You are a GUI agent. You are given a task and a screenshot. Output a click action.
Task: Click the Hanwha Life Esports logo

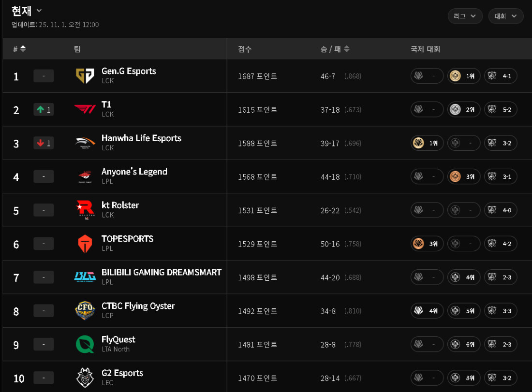click(85, 143)
